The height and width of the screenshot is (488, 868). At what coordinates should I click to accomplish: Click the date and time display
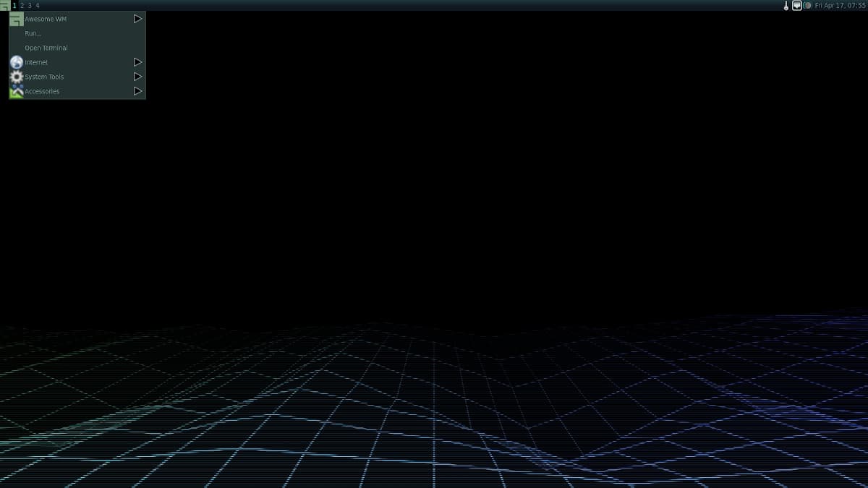coord(839,5)
